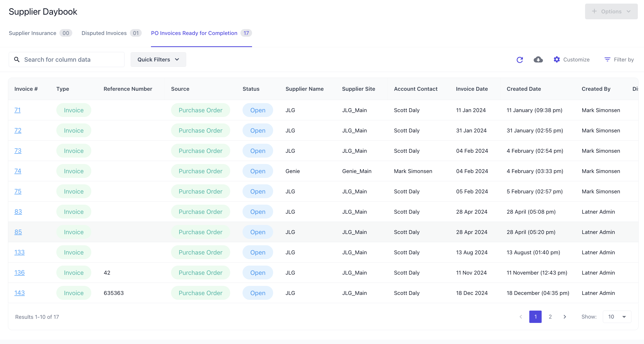This screenshot has width=644, height=344.
Task: Expand the Options dropdown chevron
Action: 629,11
